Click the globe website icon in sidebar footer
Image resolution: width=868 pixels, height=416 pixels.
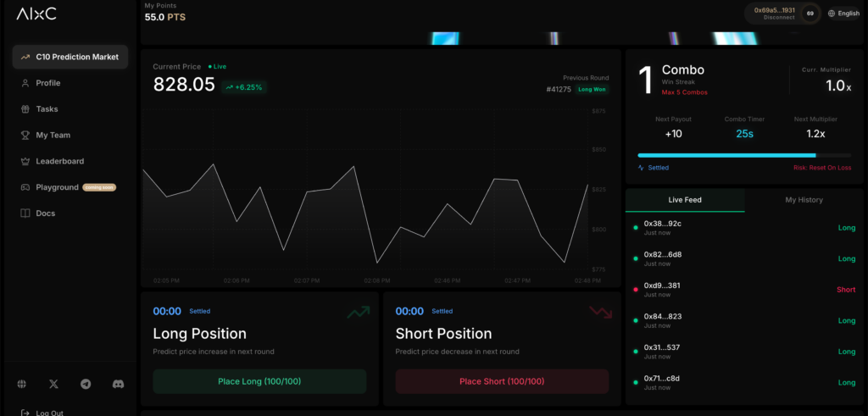(22, 384)
